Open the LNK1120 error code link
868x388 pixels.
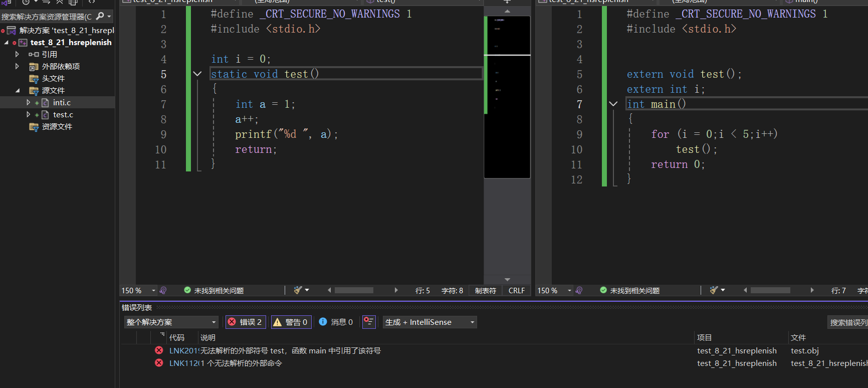[x=184, y=363]
